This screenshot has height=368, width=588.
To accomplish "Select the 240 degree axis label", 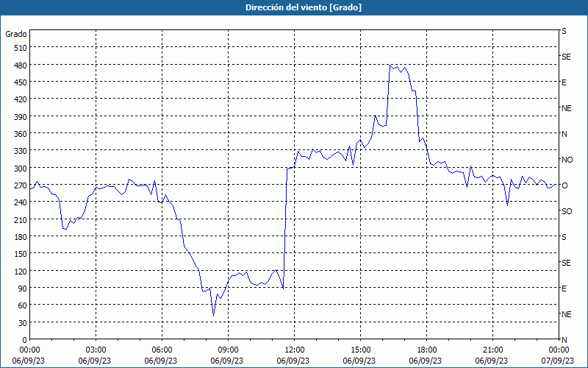I will (x=21, y=202).
